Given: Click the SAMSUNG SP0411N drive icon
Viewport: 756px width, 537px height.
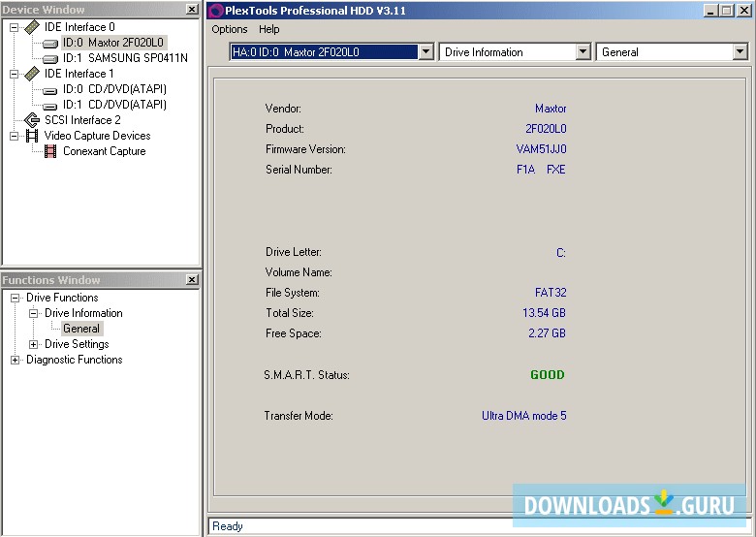Looking at the screenshot, I should (50, 58).
